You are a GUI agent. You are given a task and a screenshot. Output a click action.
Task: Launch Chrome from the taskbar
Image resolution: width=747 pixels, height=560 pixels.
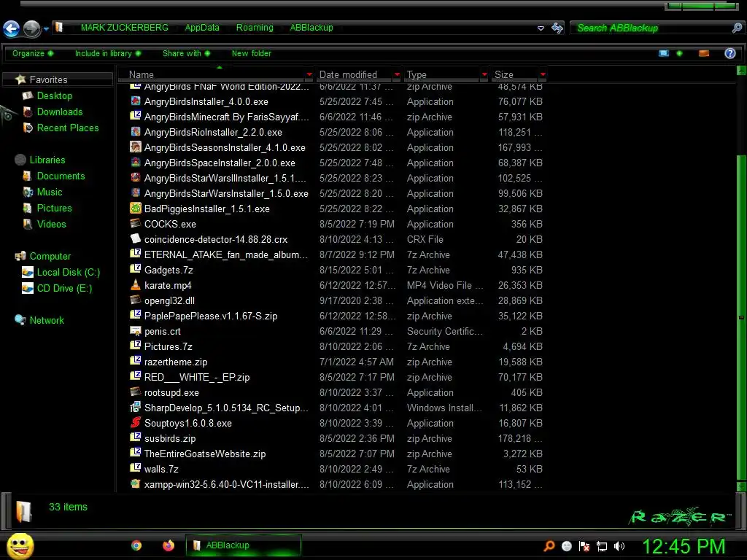click(136, 545)
